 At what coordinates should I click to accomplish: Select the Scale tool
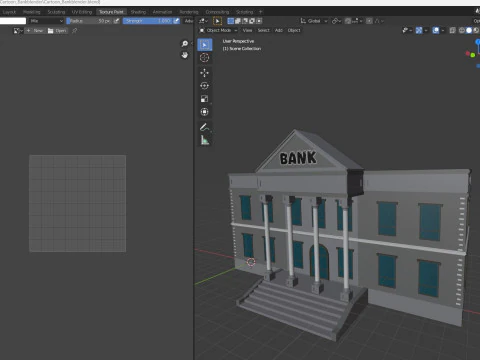pyautogui.click(x=205, y=99)
